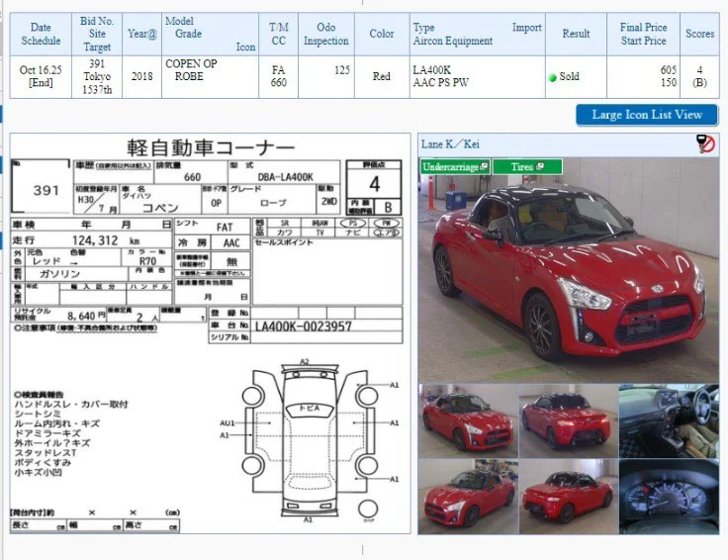The height and width of the screenshot is (560, 728).
Task: Click the Lane K / Kei label
Action: tap(450, 144)
